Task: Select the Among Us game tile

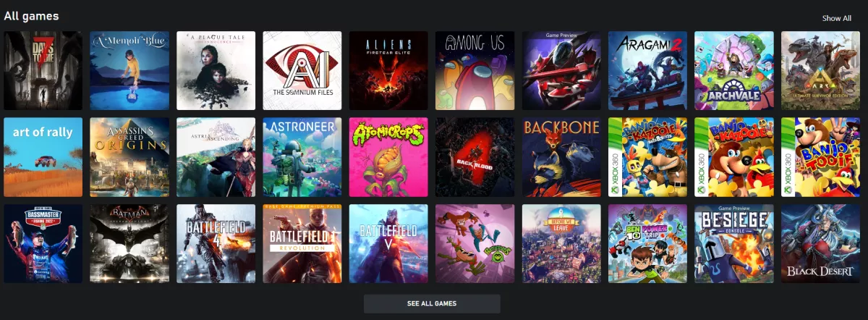Action: 475,70
